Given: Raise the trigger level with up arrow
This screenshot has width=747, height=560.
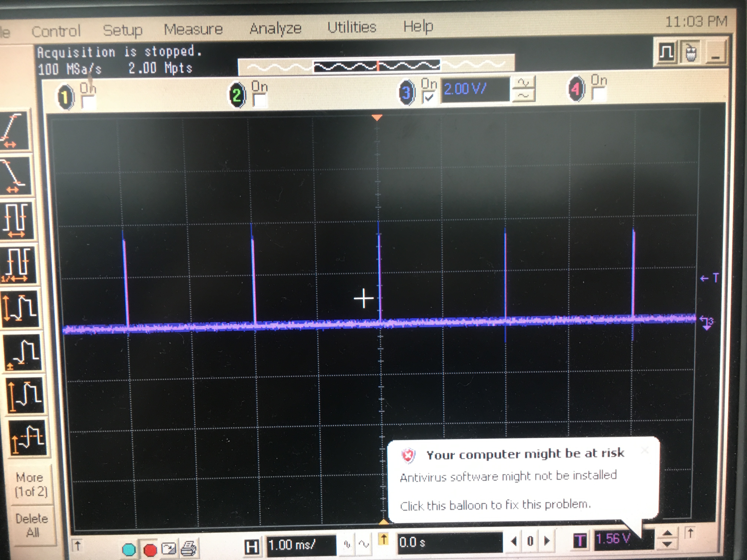Looking at the screenshot, I should tap(667, 533).
